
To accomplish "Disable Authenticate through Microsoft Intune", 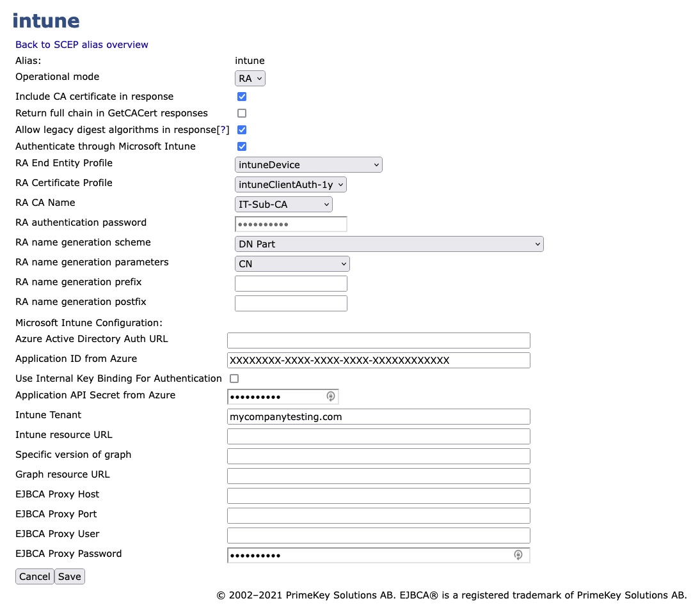I will pyautogui.click(x=241, y=146).
